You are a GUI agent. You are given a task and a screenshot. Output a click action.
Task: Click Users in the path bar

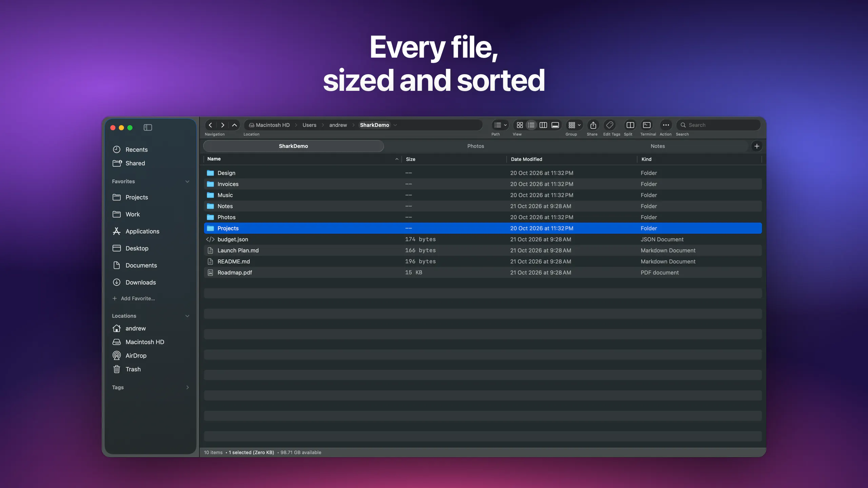[x=309, y=125]
